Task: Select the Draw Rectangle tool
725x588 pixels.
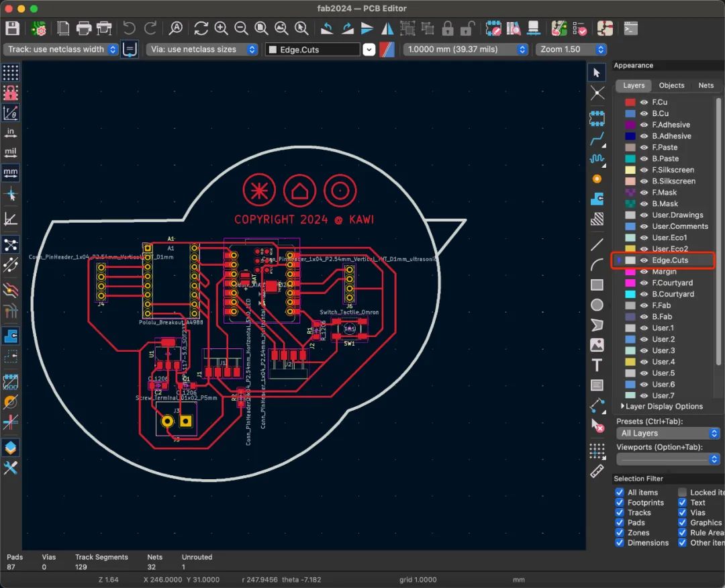Action: 597,285
